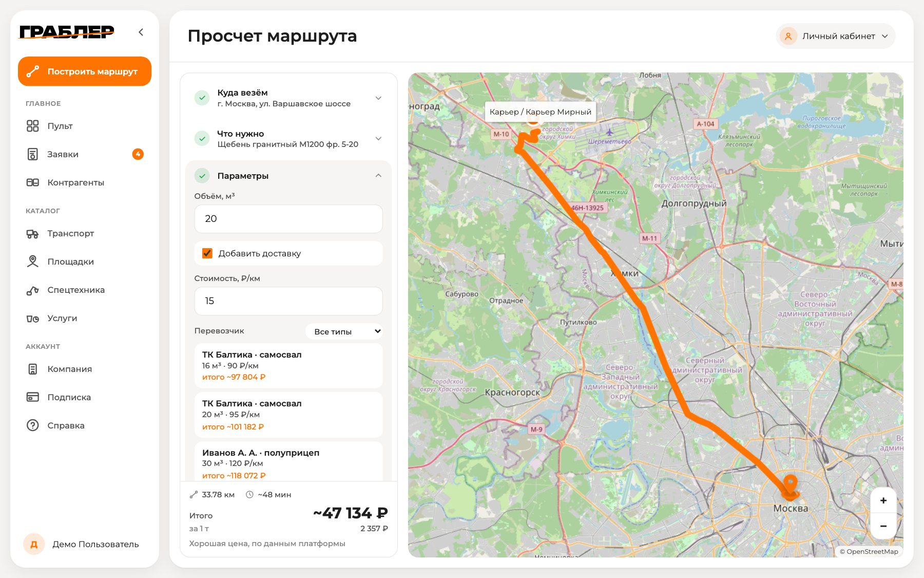Click итого ~97 804 ₽ text

(x=234, y=377)
